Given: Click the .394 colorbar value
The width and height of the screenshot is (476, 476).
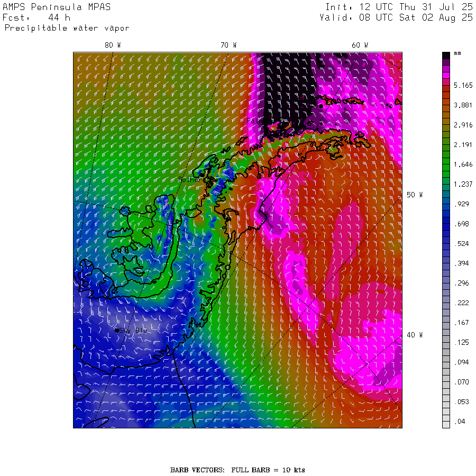Looking at the screenshot, I should [x=461, y=263].
